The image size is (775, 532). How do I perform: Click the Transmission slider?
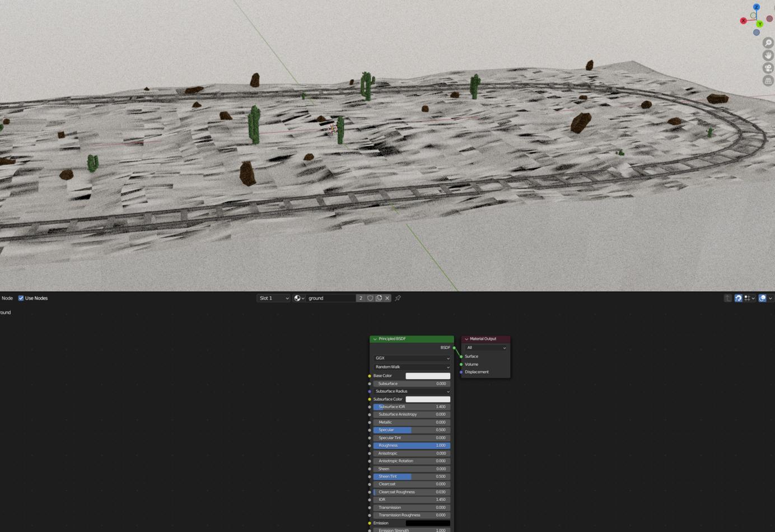412,507
